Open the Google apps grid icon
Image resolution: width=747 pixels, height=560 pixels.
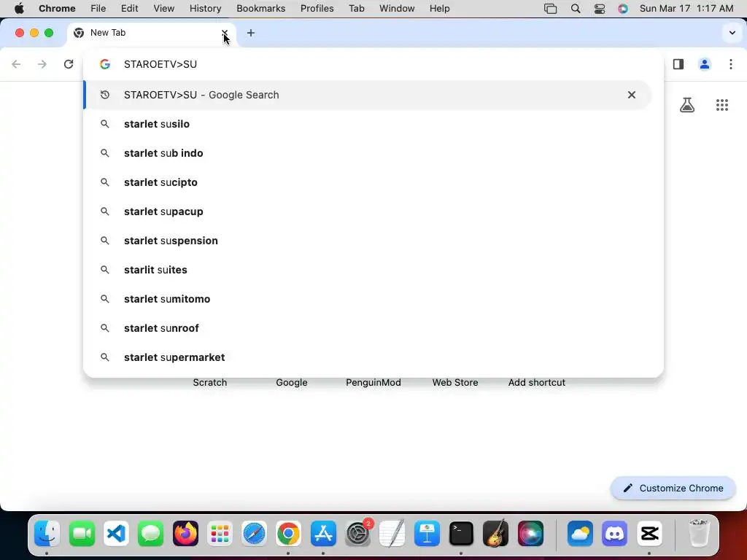[722, 105]
